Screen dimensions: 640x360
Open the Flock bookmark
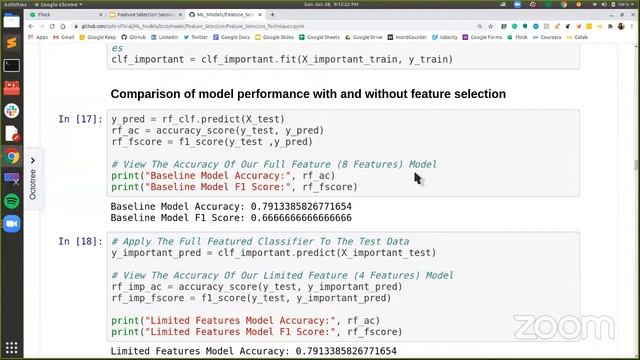pyautogui.click(x=518, y=37)
